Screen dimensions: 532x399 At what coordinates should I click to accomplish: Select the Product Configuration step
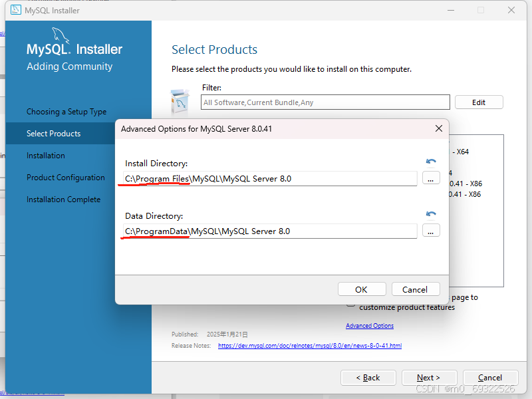click(66, 178)
